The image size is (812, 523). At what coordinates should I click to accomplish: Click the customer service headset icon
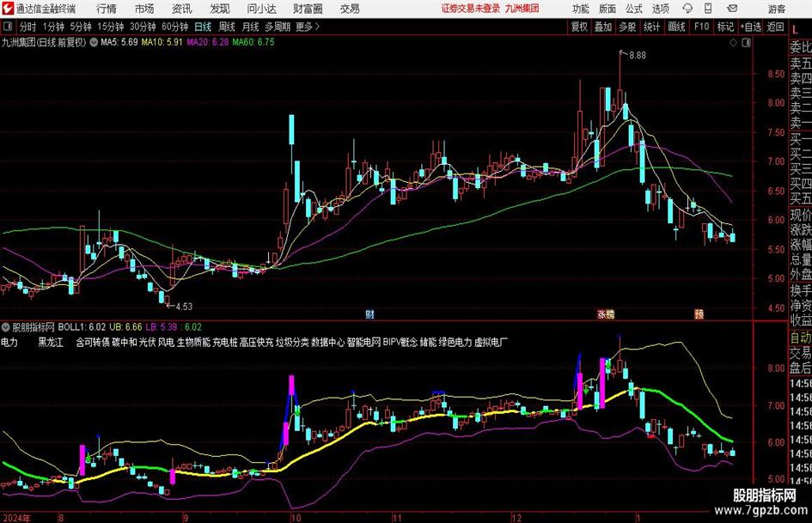(x=687, y=9)
